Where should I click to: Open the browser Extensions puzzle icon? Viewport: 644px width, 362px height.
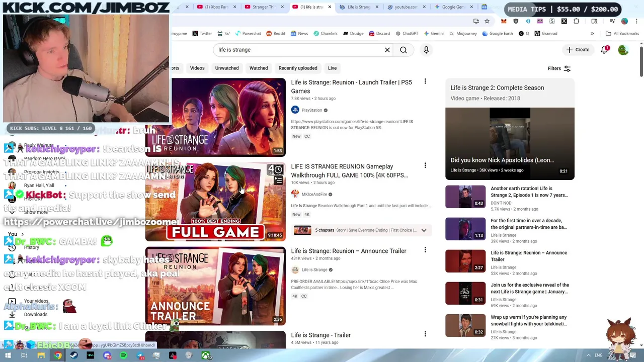[577, 21]
